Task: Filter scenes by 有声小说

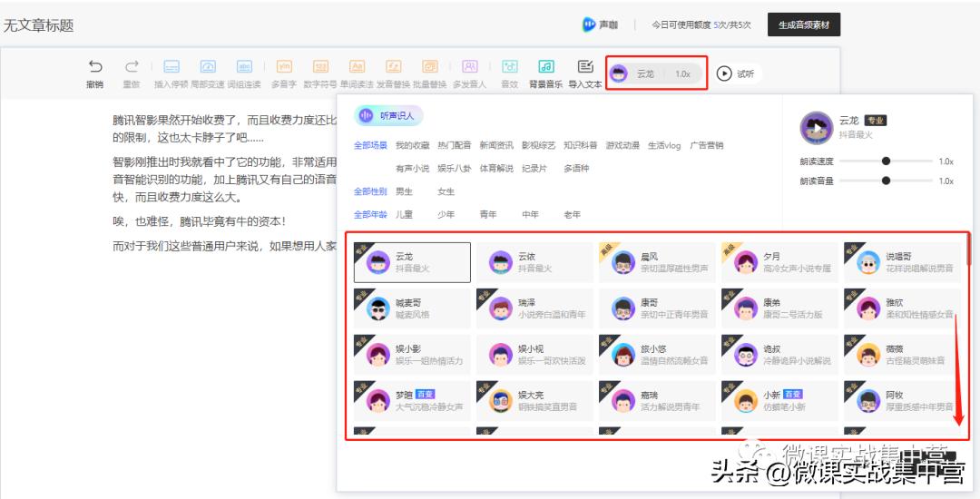Action: coord(413,169)
